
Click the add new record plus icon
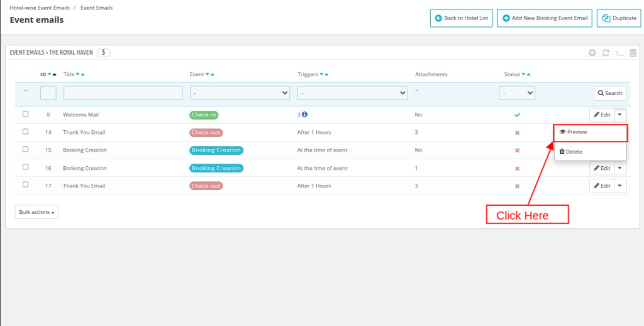pyautogui.click(x=592, y=53)
